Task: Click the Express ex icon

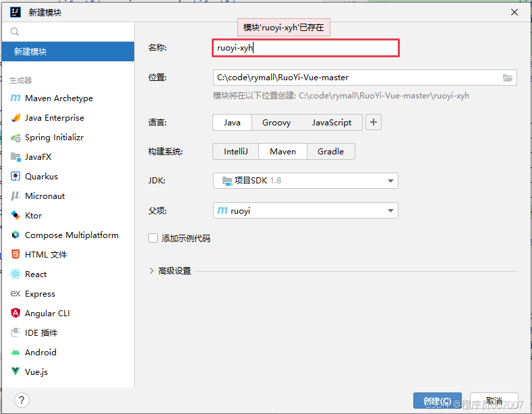Action: point(16,293)
